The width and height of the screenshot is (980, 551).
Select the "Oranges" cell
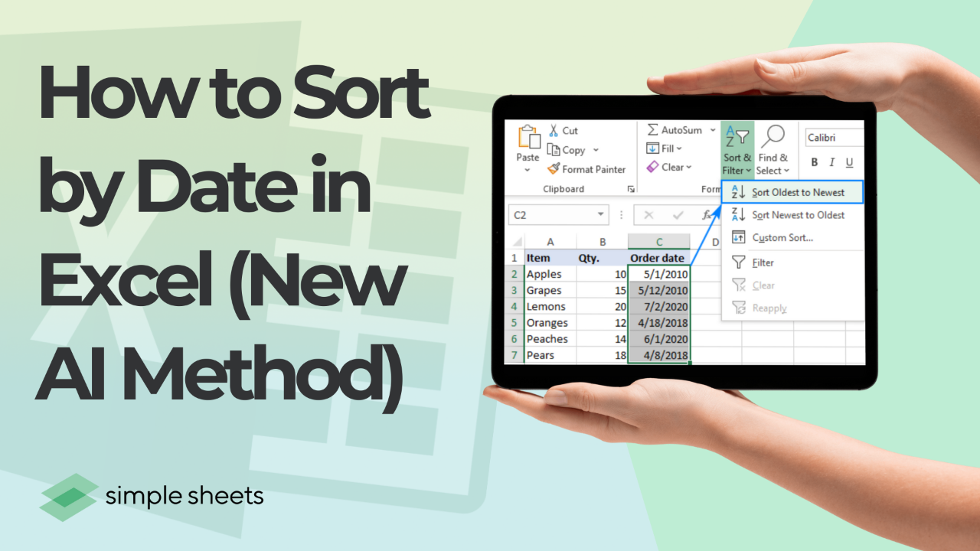click(550, 323)
